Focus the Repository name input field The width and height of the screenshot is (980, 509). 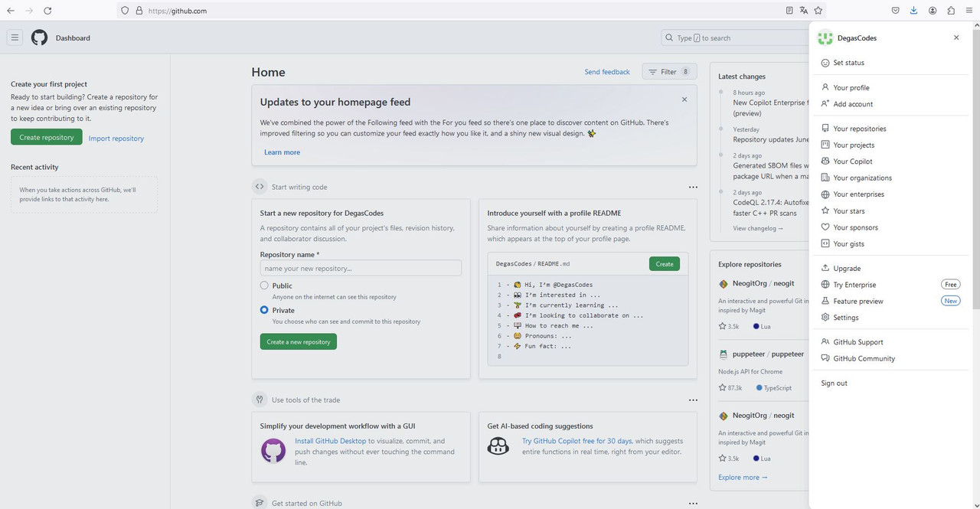(361, 268)
